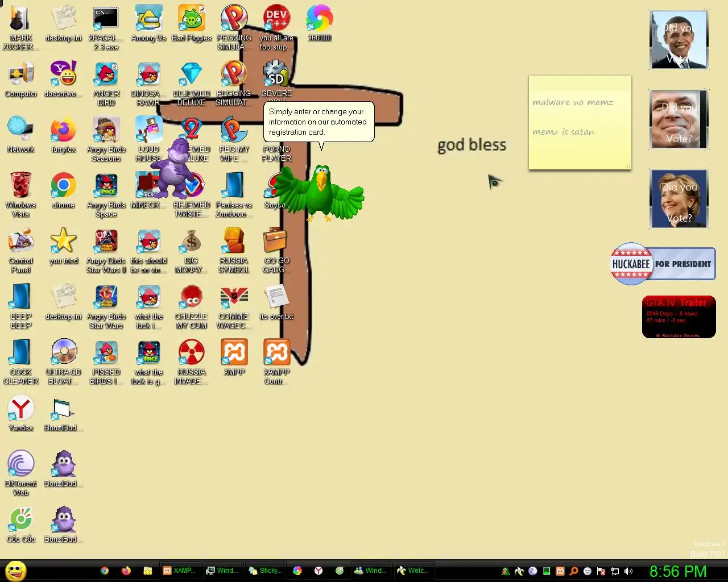728x582 pixels.
Task: Open the XAMPP Contr... desktop shortcut
Action: 276,362
